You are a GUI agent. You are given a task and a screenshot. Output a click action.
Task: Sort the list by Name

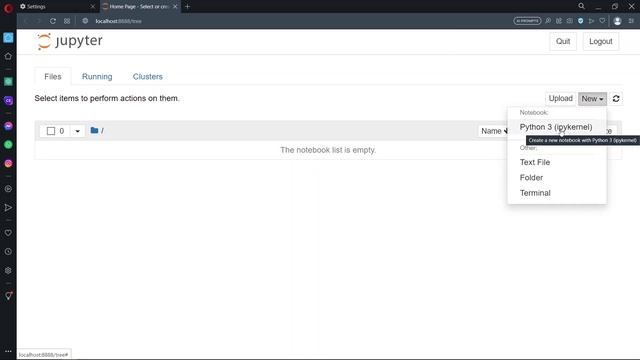click(x=493, y=131)
